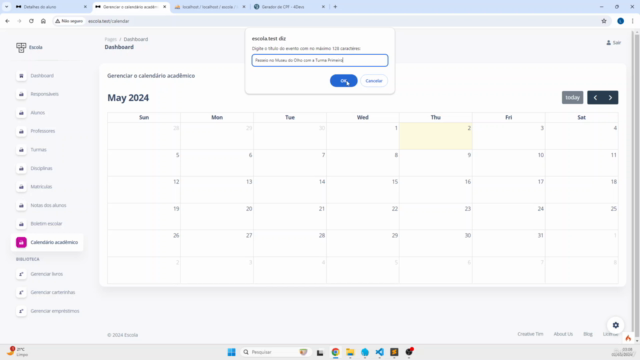This screenshot has height=360, width=640.
Task: Open the Professores menu item
Action: [42, 131]
